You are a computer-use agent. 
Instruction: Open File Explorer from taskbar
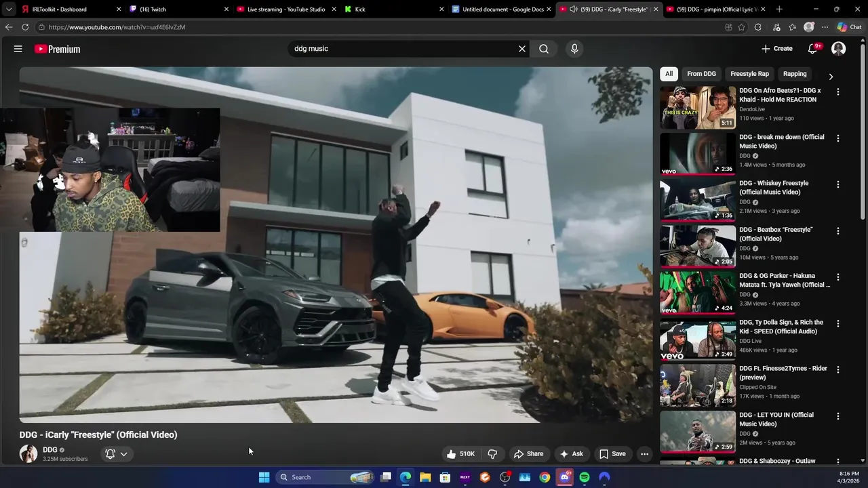[425, 477]
